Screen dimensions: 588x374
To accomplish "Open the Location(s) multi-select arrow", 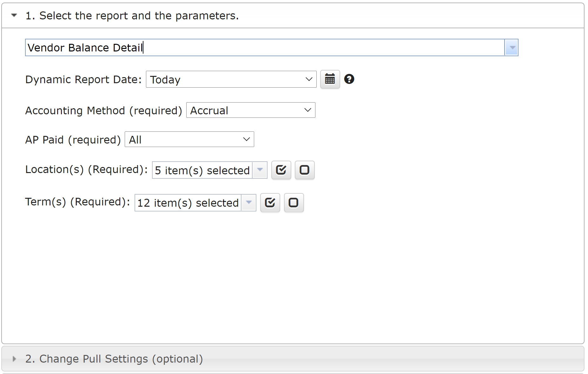I will [260, 170].
